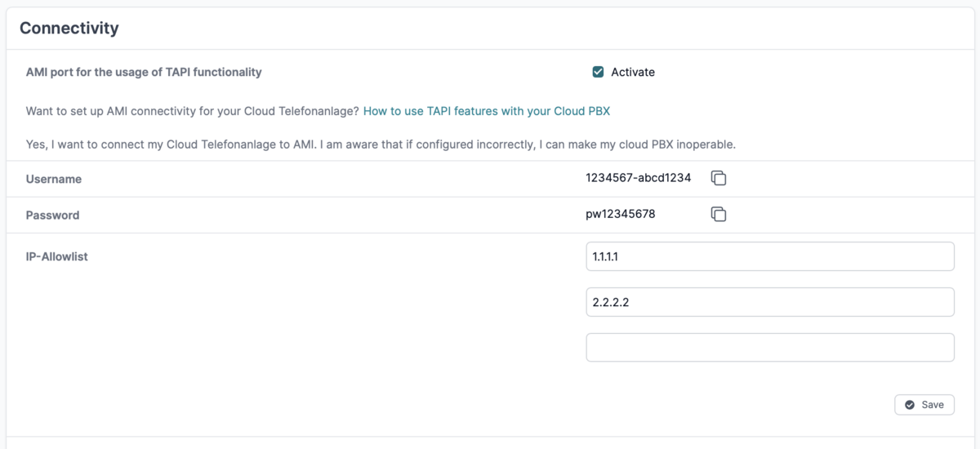Click the Activate label text
The width and height of the screenshot is (980, 449).
633,72
